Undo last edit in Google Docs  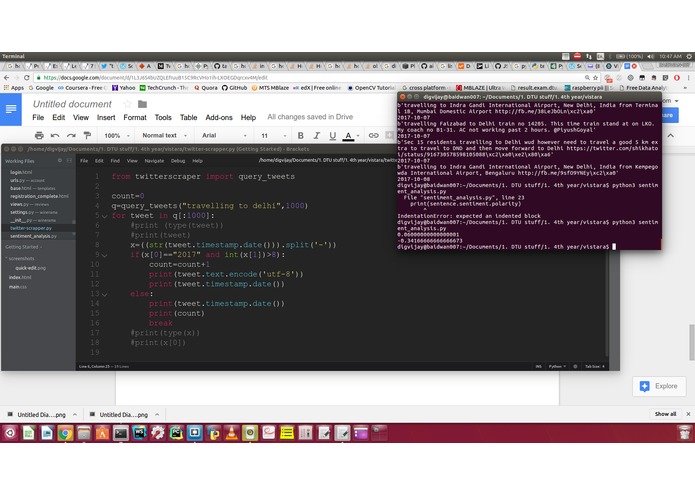point(55,135)
